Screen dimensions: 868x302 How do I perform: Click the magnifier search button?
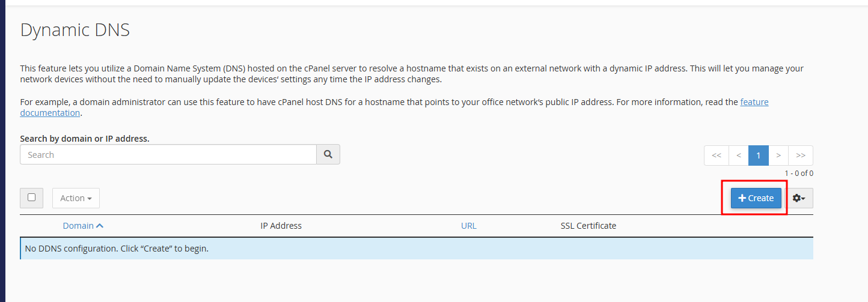click(x=328, y=154)
